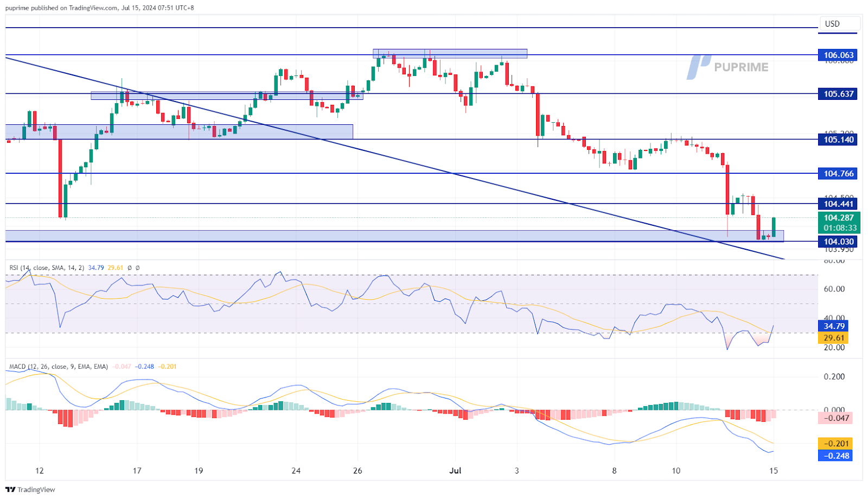
Task: Click the 104.766 price level label
Action: click(838, 174)
